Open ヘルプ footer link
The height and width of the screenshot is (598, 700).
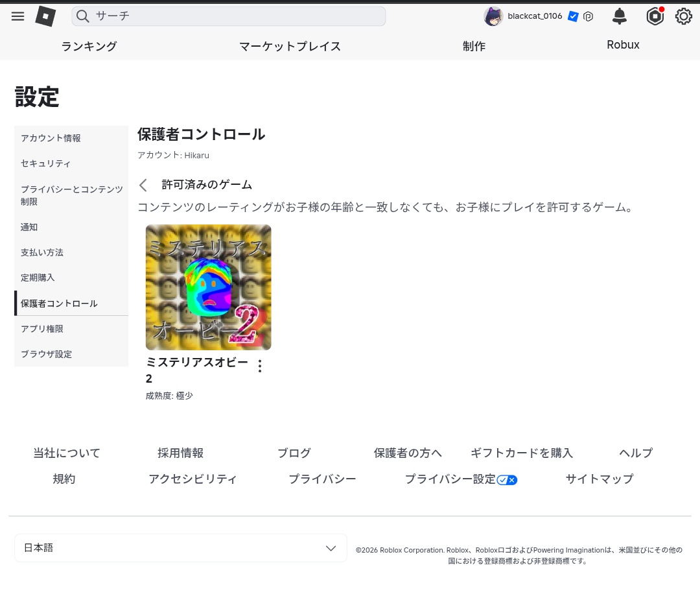tap(636, 453)
